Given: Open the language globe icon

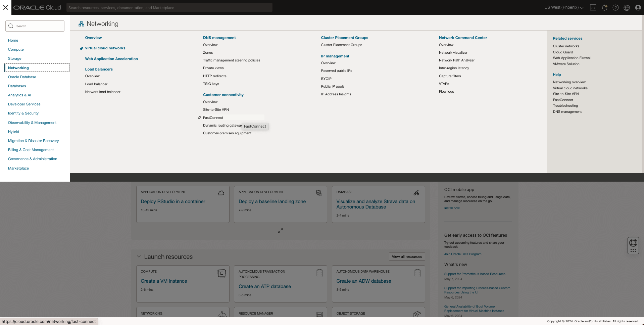Looking at the screenshot, I should tap(627, 7).
